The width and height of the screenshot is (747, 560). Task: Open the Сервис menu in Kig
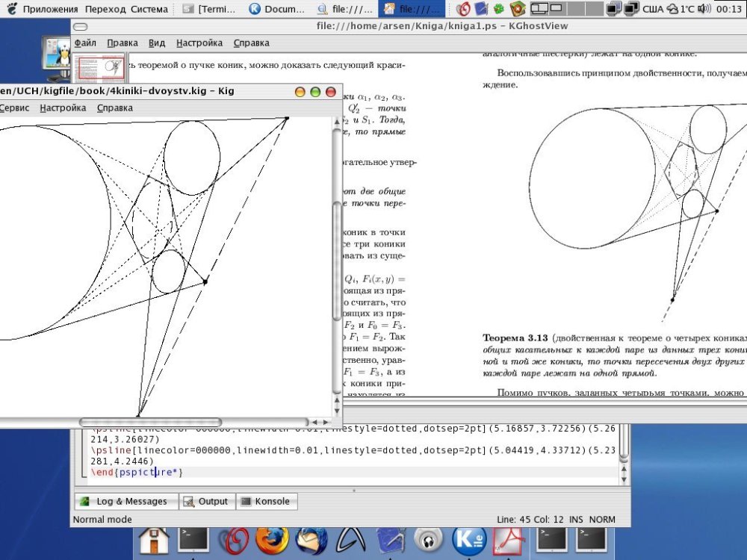(x=13, y=108)
